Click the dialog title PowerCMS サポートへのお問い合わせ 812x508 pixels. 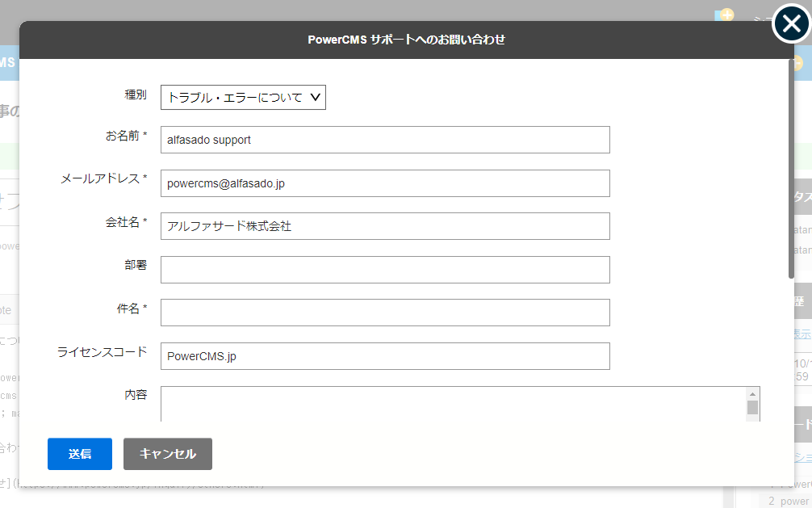click(x=406, y=38)
